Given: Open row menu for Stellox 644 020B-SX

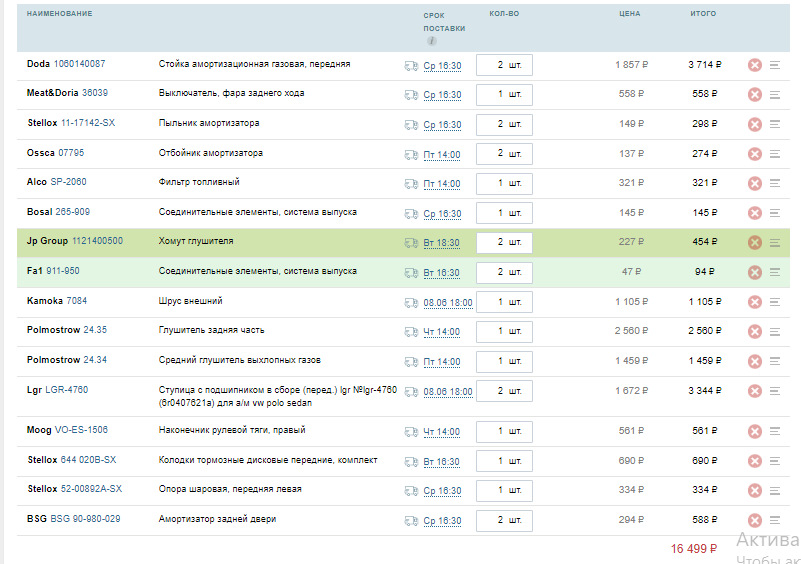Looking at the screenshot, I should 775,461.
